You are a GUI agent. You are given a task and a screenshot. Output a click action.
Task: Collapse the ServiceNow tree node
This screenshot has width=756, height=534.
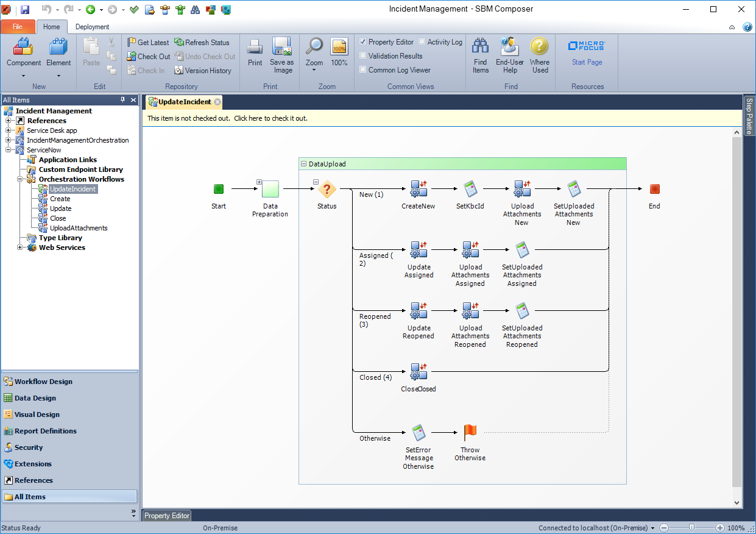coord(9,150)
